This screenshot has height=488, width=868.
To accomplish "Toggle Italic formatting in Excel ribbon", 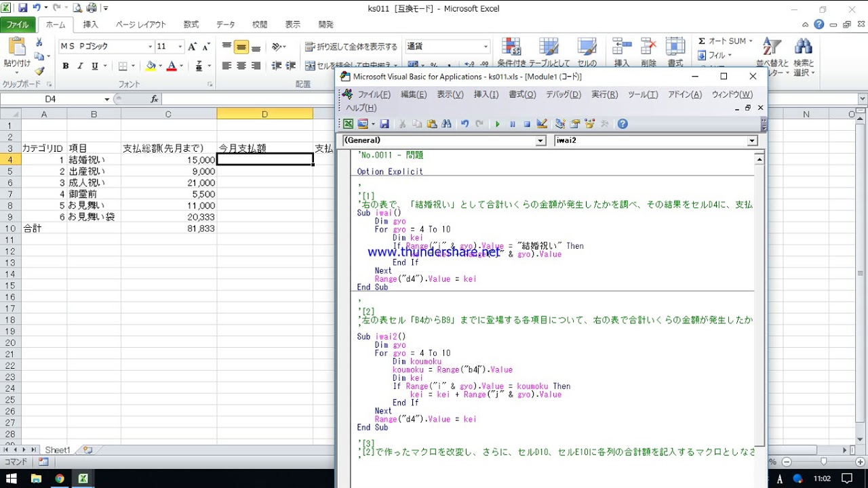I will (80, 66).
